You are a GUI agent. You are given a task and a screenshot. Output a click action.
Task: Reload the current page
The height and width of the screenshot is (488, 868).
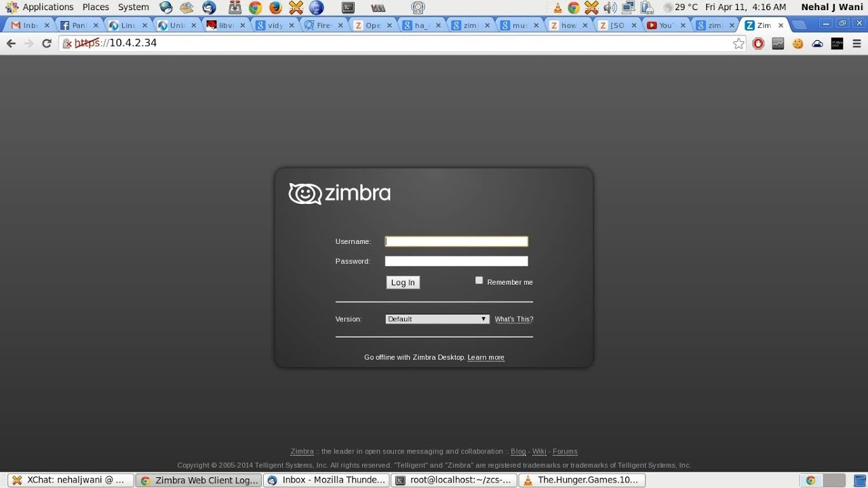[47, 43]
